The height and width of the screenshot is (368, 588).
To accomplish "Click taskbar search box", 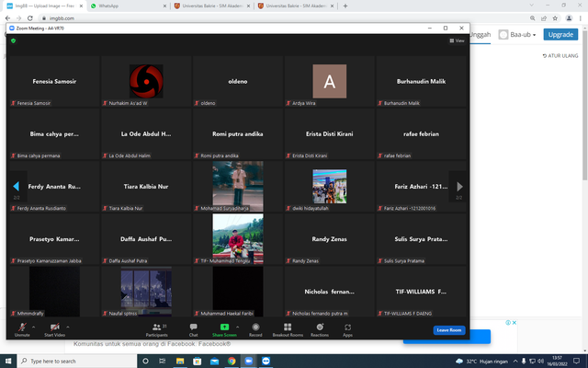I will (76, 361).
